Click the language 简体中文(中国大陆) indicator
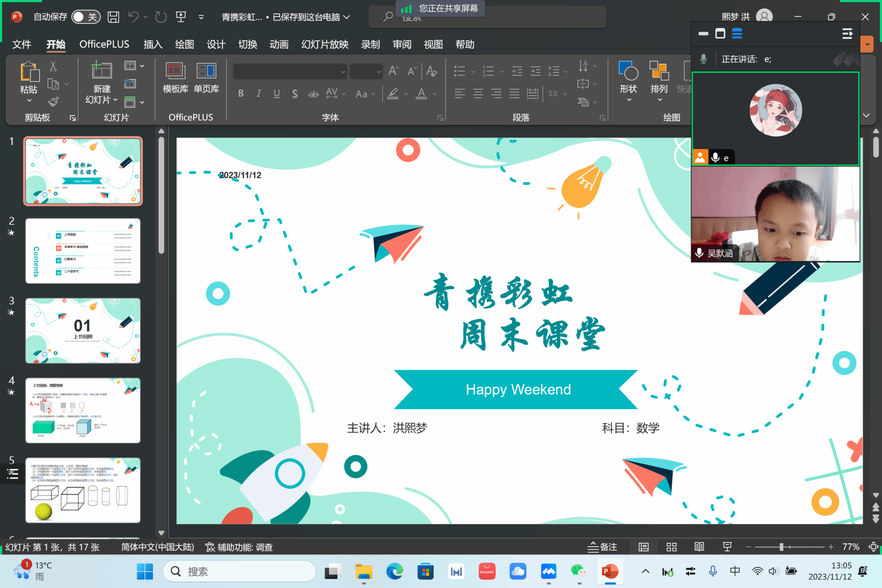The height and width of the screenshot is (588, 882). (158, 547)
